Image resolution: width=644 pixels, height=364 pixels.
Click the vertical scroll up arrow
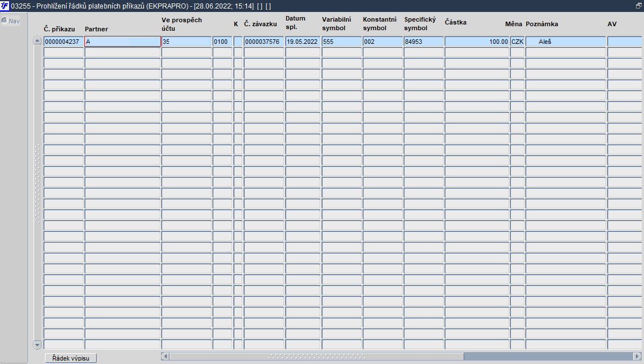tap(38, 40)
